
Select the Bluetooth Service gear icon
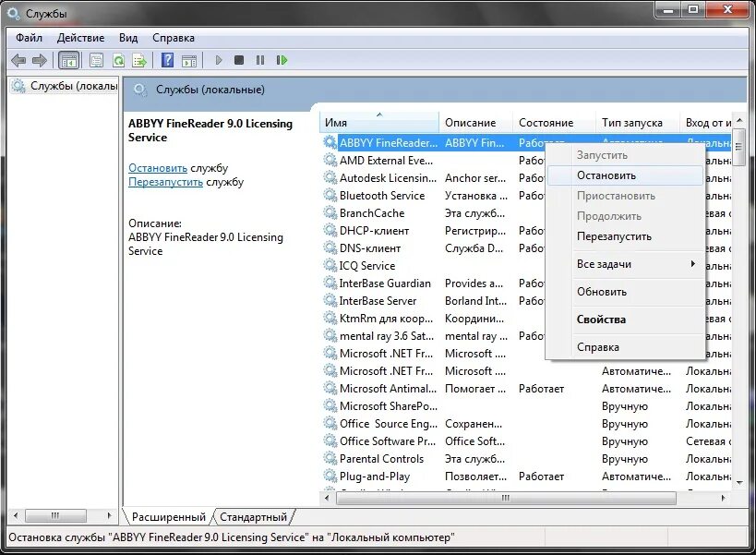point(330,195)
